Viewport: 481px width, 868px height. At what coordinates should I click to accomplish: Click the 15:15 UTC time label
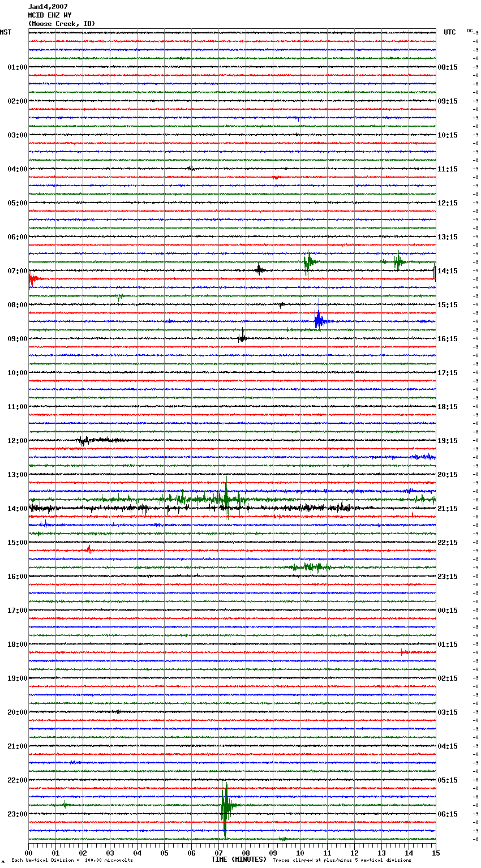[x=448, y=305]
